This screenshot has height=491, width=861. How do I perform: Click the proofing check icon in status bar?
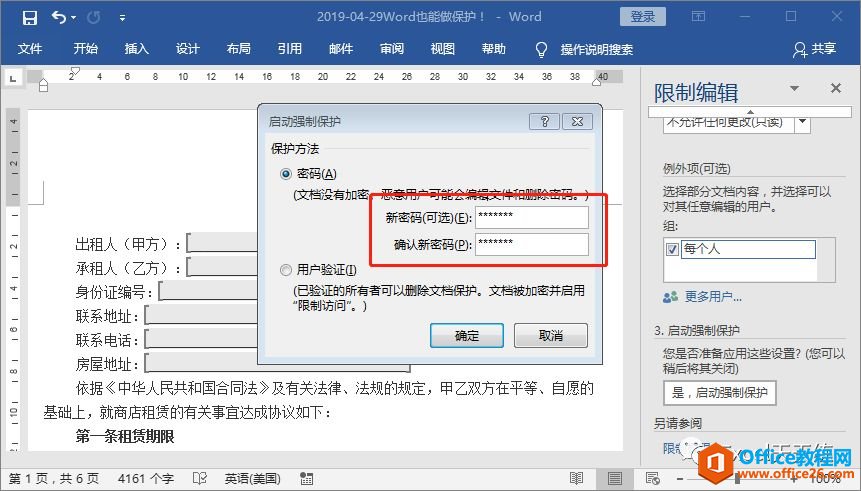pos(200,479)
